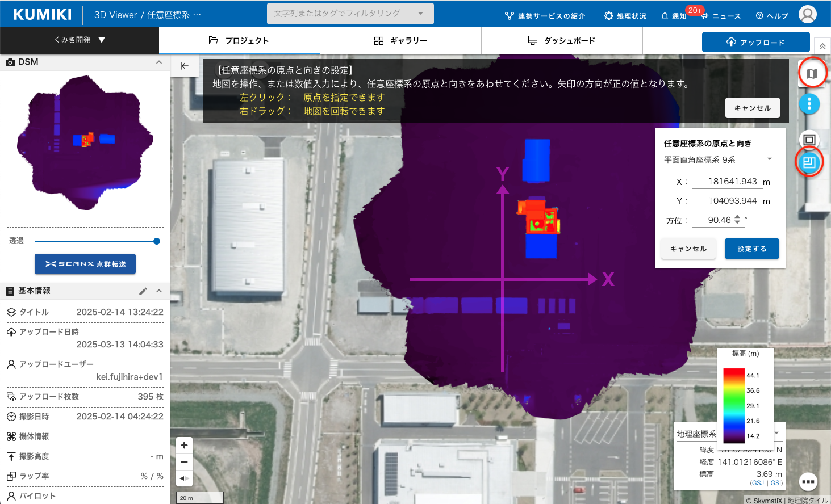Click the camera icon beside DSM
This screenshot has width=831, height=504.
click(x=10, y=62)
